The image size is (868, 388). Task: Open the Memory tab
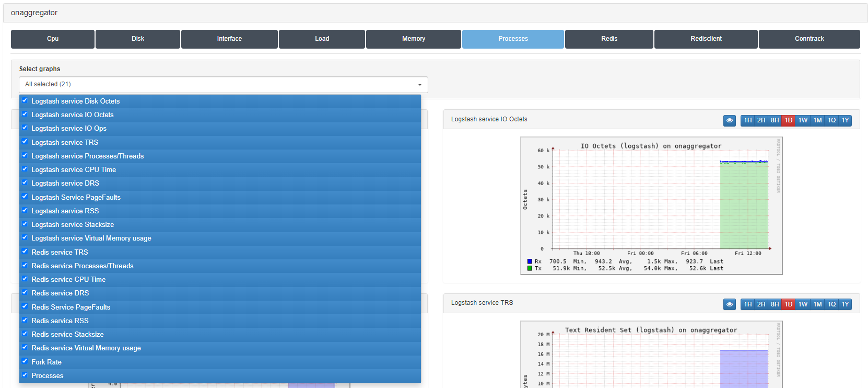(413, 39)
